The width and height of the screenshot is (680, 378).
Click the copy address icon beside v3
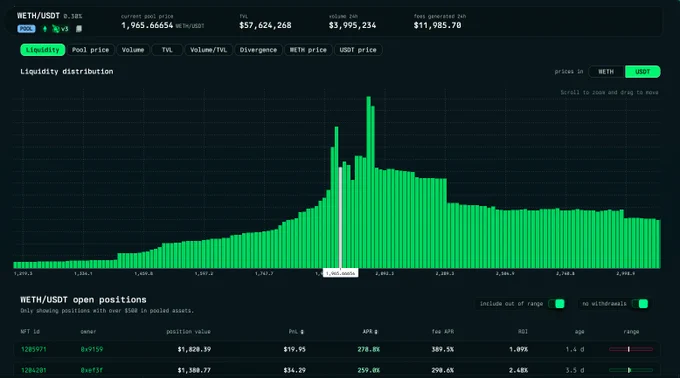[79, 29]
